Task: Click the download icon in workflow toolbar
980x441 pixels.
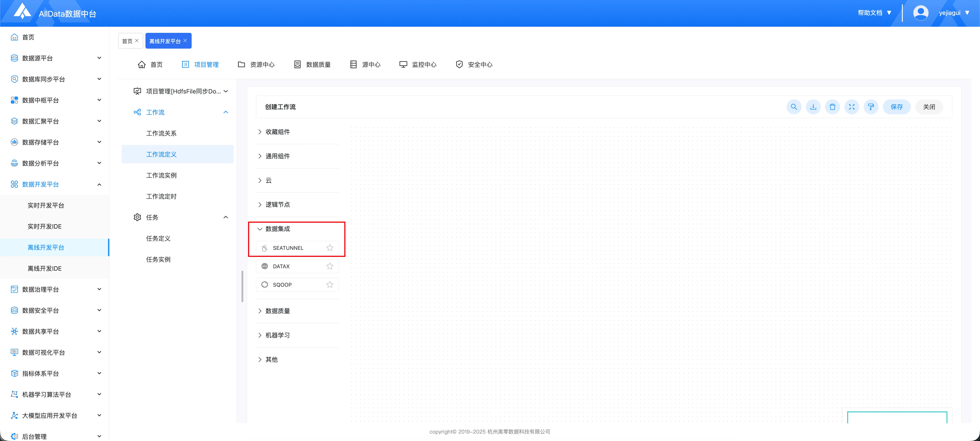Action: 813,107
